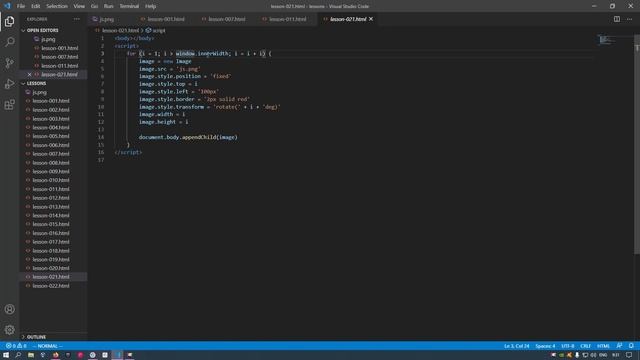Screen dimensions: 640x360
Task: Switch to the lesson-011.html tab
Action: coord(287,19)
